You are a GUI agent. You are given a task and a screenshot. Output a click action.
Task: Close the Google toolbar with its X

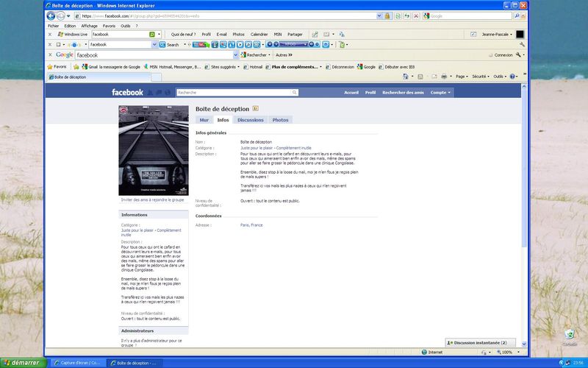point(50,54)
